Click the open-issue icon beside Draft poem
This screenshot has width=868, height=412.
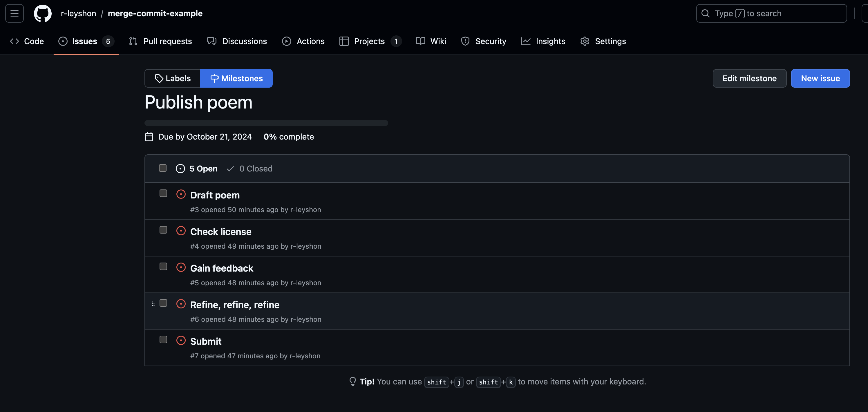[181, 194]
